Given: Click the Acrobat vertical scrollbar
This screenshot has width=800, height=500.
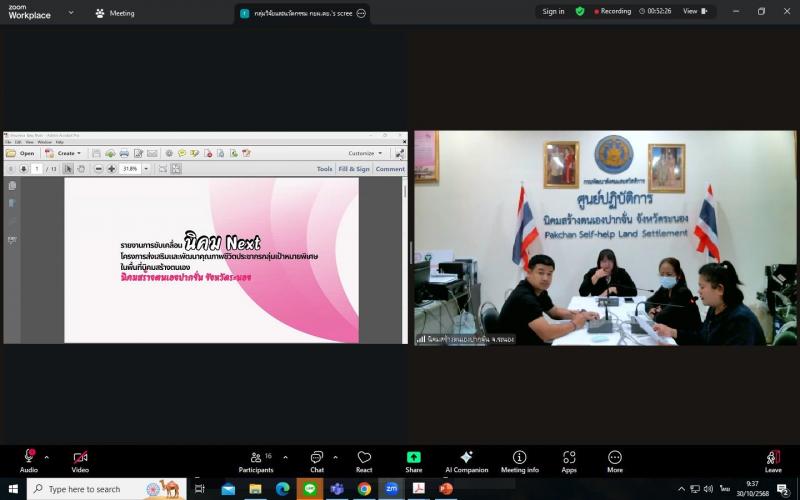Looking at the screenshot, I should coord(405,260).
